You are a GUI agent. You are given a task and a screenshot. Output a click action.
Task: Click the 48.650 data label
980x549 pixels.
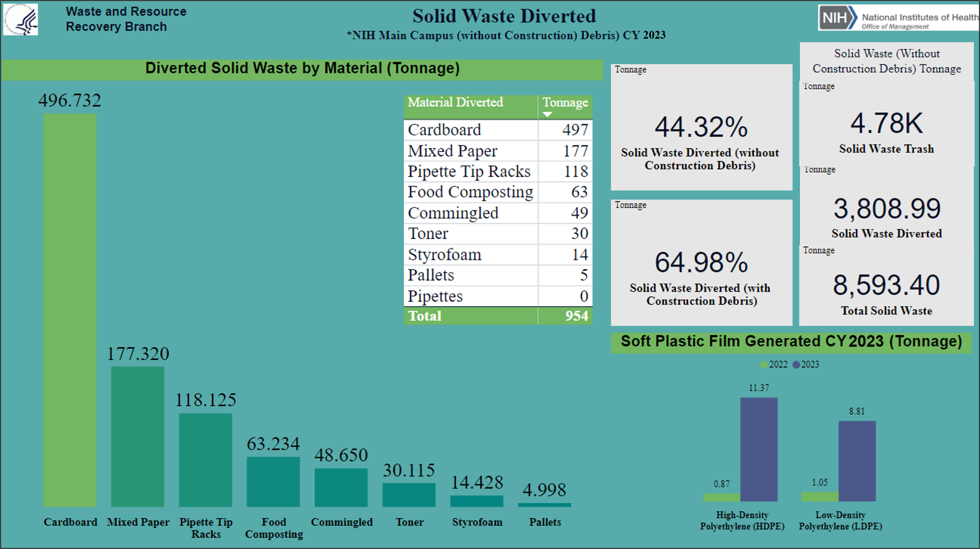341,455
